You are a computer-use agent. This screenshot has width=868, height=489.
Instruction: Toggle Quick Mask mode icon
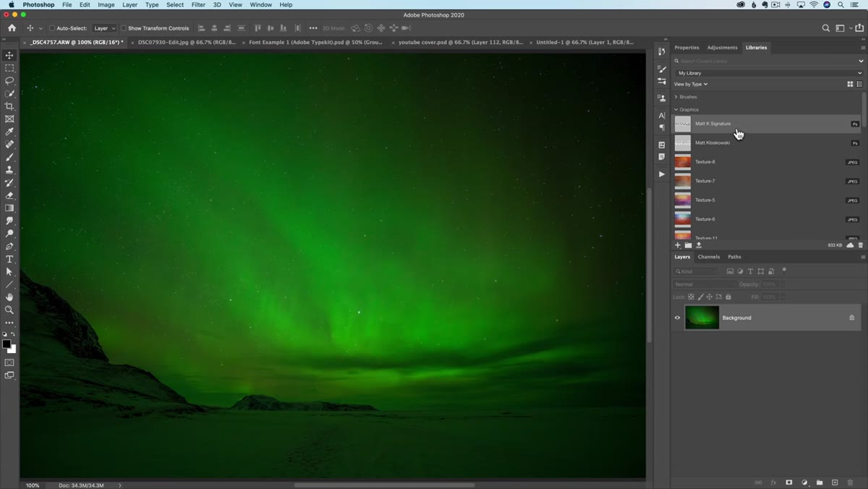coord(9,362)
